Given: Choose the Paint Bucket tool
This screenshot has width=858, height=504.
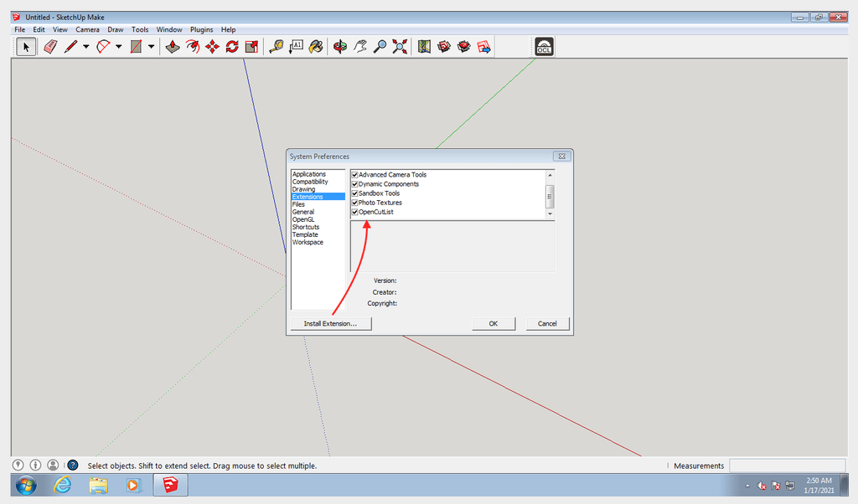Looking at the screenshot, I should (316, 47).
